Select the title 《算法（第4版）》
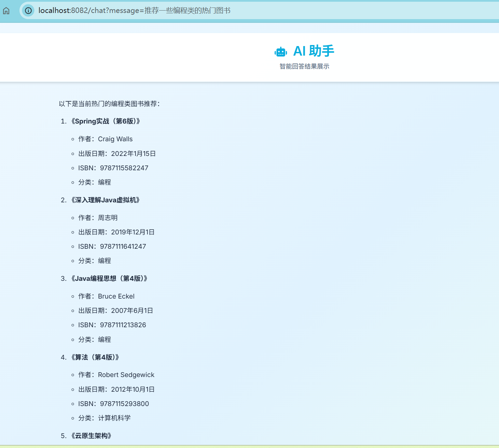Image resolution: width=499 pixels, height=448 pixels. click(95, 357)
